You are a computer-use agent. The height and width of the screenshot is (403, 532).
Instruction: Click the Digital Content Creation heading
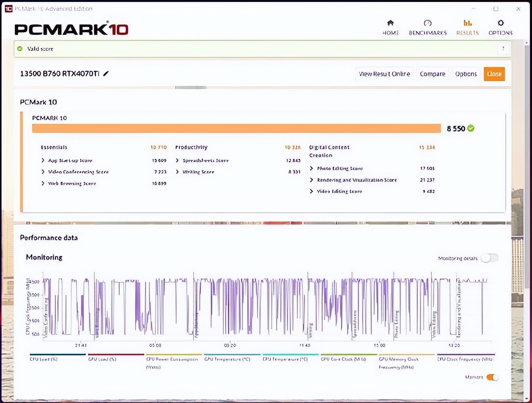329,151
